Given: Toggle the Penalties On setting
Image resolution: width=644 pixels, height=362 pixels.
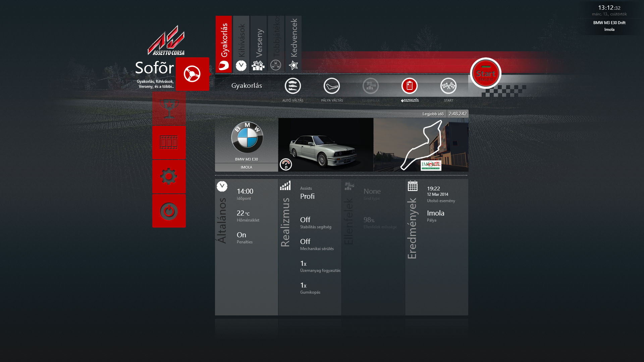Looking at the screenshot, I should [x=241, y=235].
